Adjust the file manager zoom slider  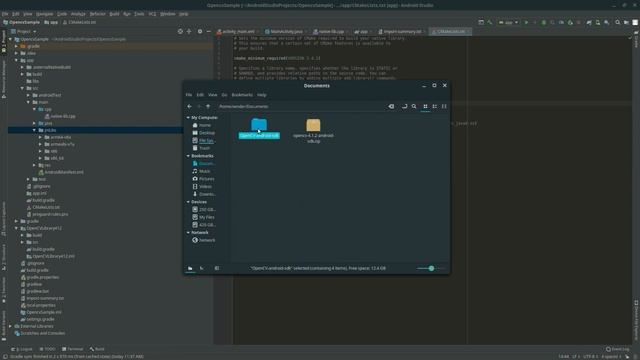(x=431, y=268)
